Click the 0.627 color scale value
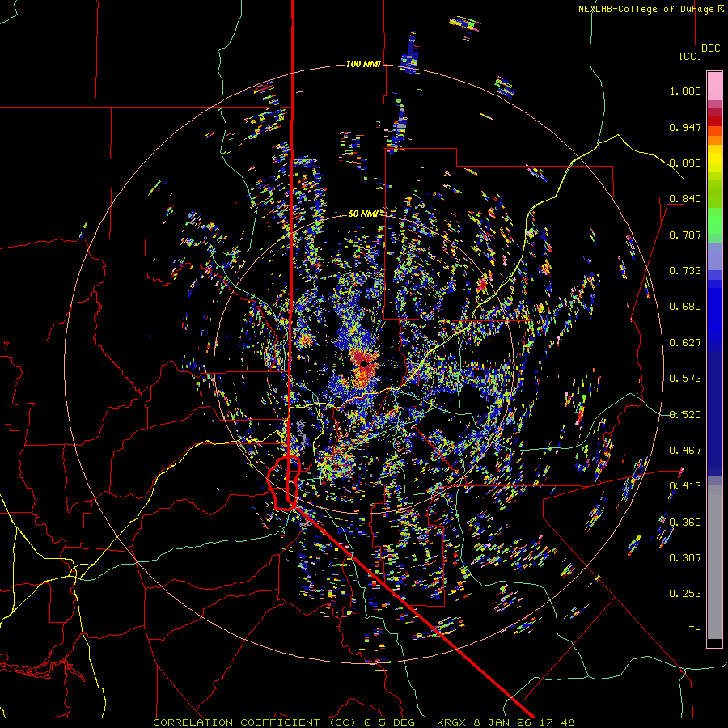The width and height of the screenshot is (728, 728). [x=685, y=343]
